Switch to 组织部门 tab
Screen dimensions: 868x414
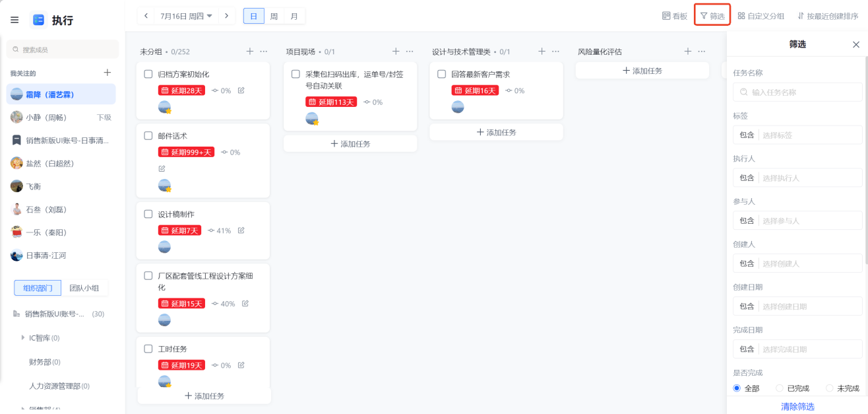point(38,288)
